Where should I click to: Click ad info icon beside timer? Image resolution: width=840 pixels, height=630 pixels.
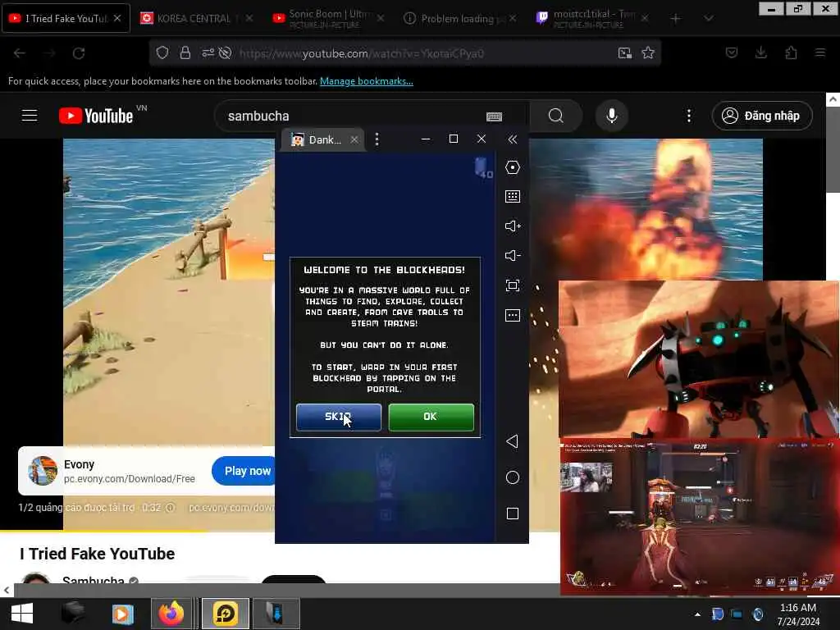coord(170,507)
